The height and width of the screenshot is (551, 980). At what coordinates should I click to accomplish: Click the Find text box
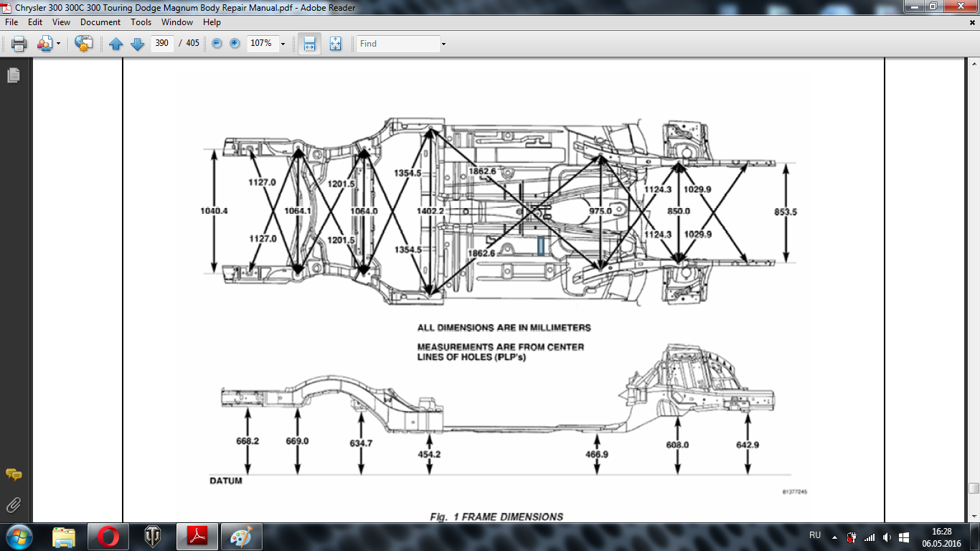[398, 44]
